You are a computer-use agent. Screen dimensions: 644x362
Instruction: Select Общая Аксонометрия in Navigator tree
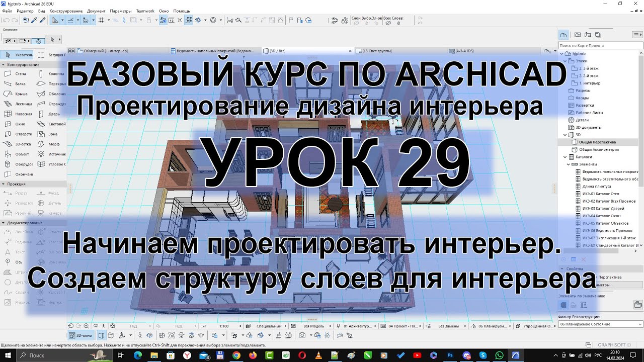click(x=599, y=149)
